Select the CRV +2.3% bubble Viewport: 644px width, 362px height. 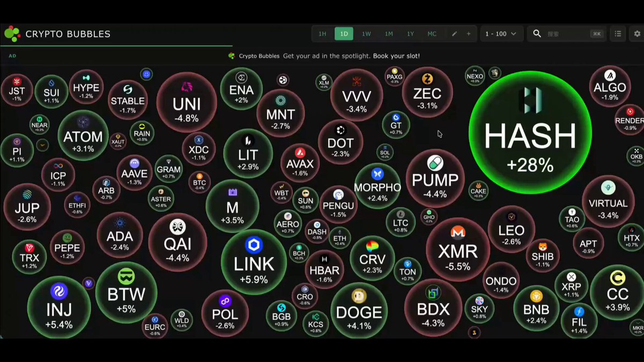(372, 257)
